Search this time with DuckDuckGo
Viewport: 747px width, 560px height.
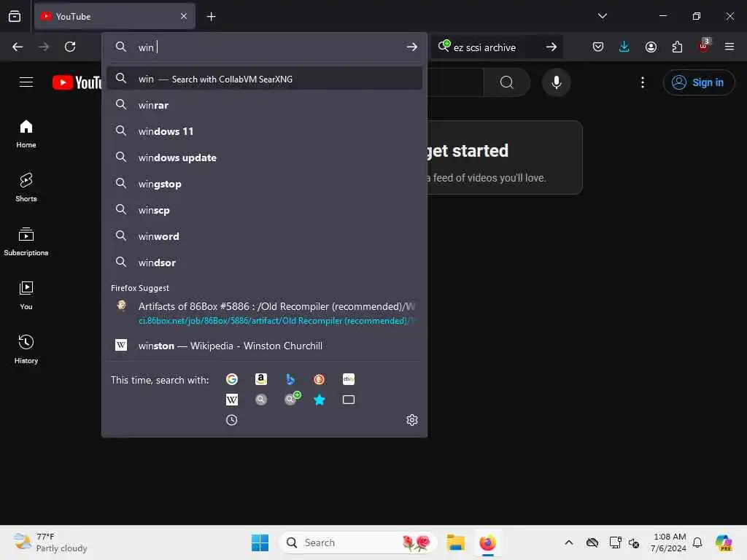pos(320,379)
